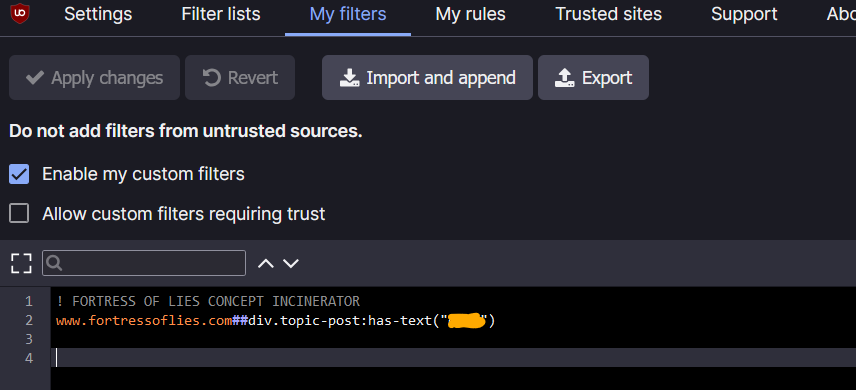856x390 pixels.
Task: Click the Import and append download icon
Action: [349, 78]
